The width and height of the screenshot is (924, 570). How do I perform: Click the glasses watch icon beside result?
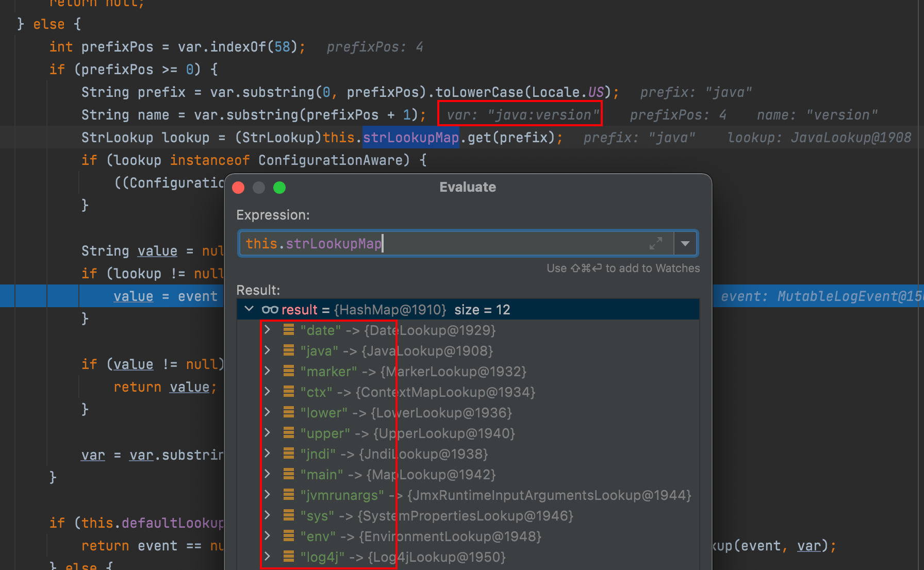click(x=270, y=310)
